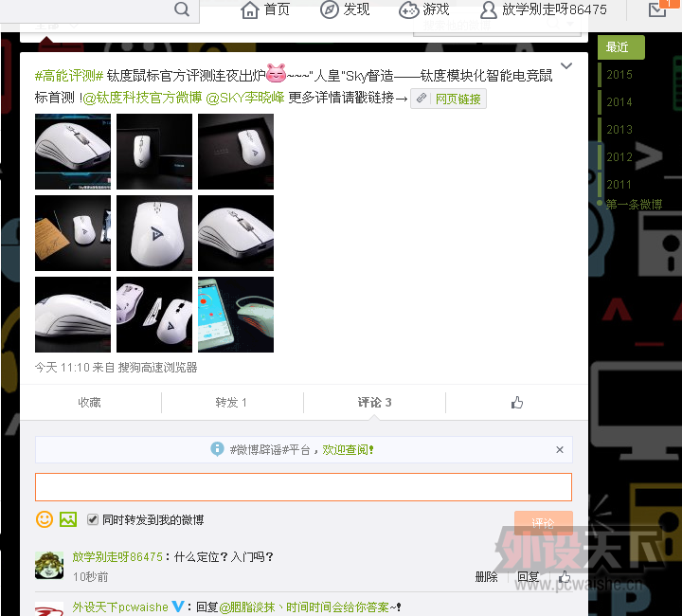Open thumbnail with phone app and mouse
Screen dimensions: 682x616
coord(236,315)
